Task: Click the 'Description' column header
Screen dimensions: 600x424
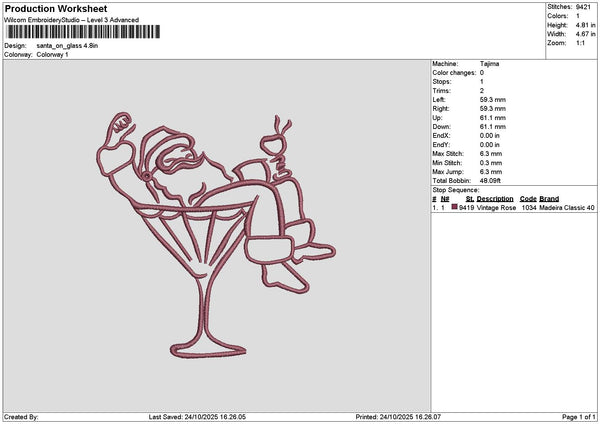Action: (x=495, y=199)
